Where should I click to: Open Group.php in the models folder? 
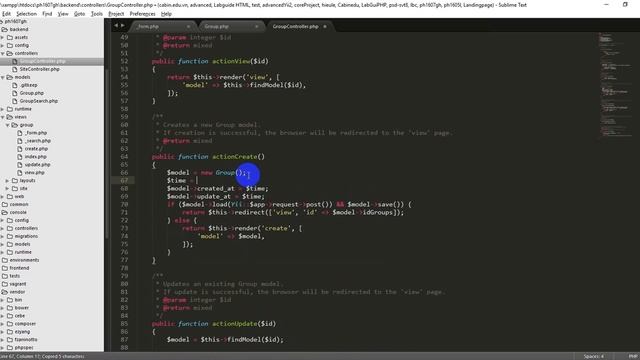tap(32, 93)
